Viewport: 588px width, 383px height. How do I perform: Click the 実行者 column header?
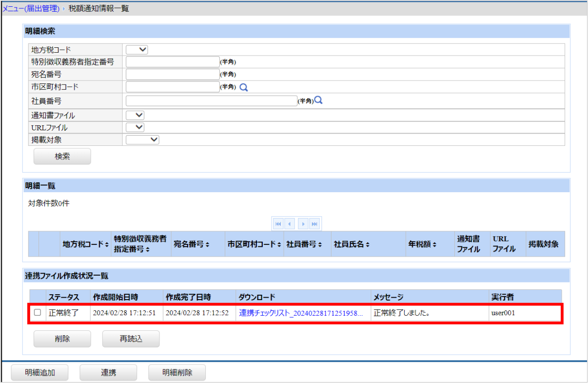525,297
